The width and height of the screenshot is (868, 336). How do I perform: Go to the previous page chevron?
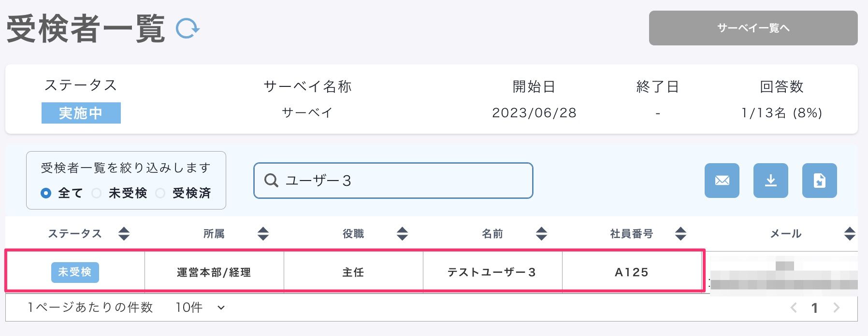click(x=794, y=308)
